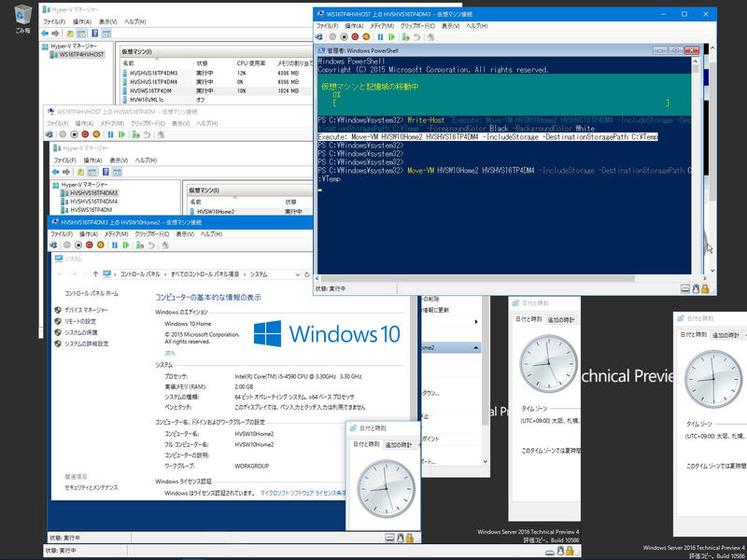Click Back arrow in host Hyper-V Manager toolbar

tap(45, 34)
